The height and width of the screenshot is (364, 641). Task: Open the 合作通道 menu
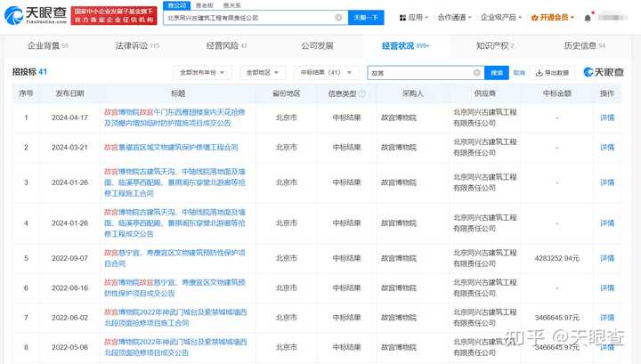click(x=454, y=18)
